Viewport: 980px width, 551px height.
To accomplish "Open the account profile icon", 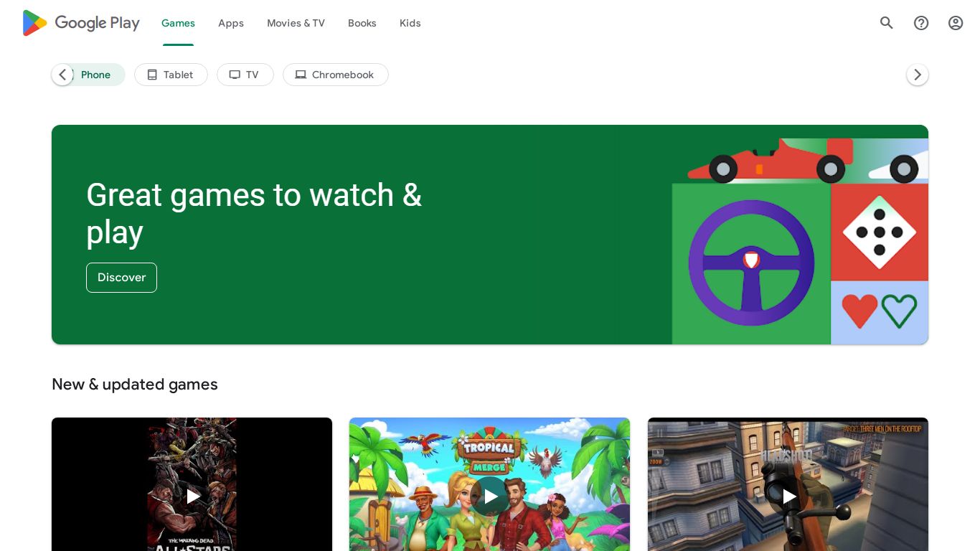I will [956, 23].
